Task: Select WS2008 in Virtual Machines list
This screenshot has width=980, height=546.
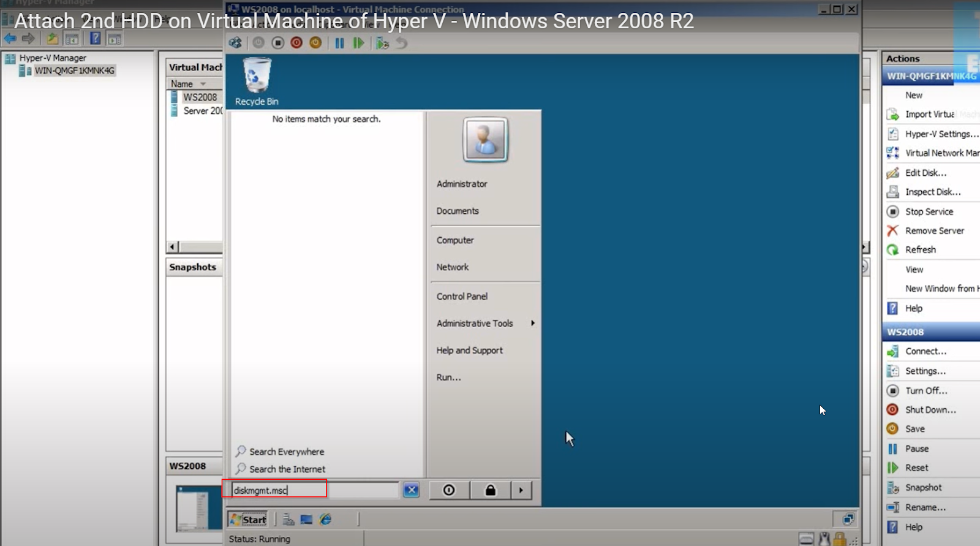Action: point(200,97)
